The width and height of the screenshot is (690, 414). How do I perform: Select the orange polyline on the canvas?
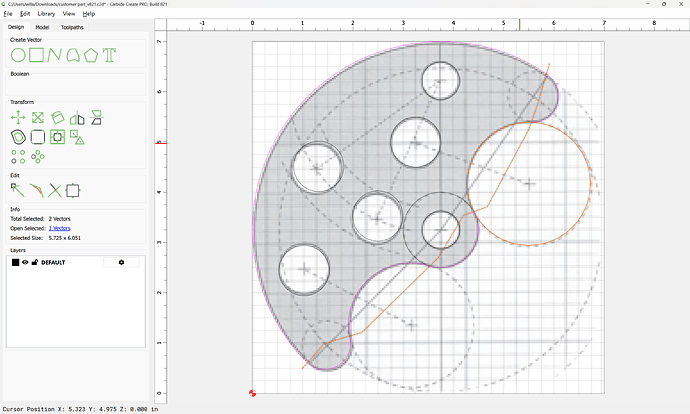tap(396, 299)
